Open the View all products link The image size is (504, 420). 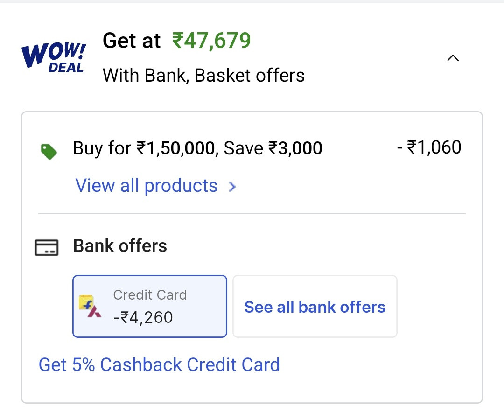[147, 186]
